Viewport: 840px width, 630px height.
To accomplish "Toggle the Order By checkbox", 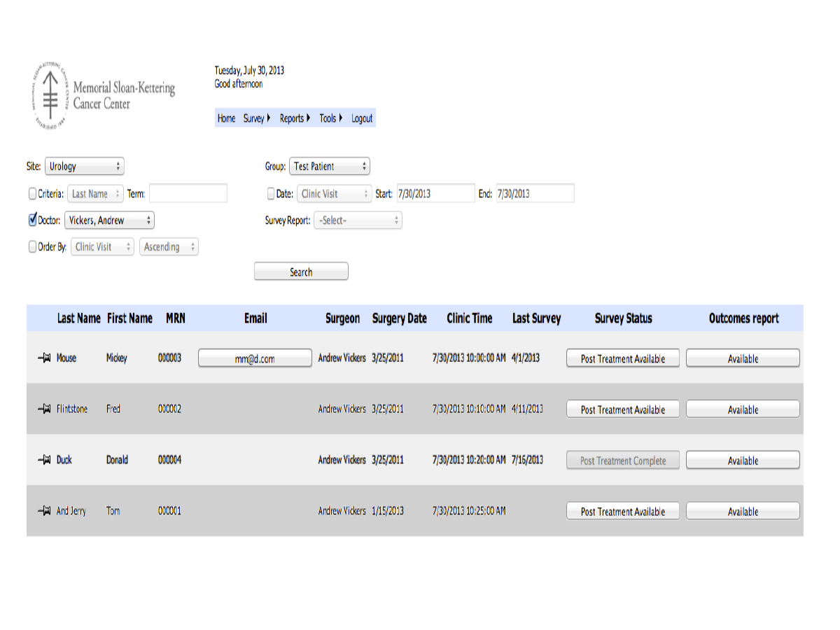I will (32, 247).
